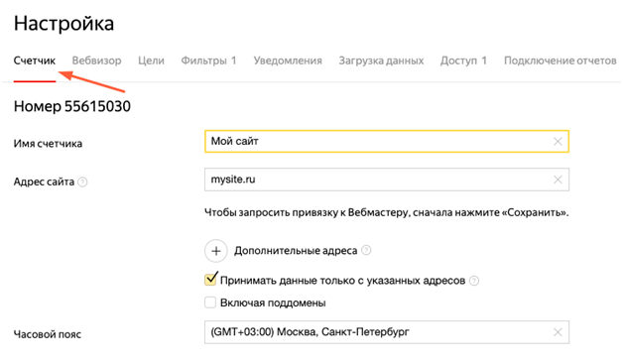
Task: Open the Уведомления tab
Action: (288, 61)
